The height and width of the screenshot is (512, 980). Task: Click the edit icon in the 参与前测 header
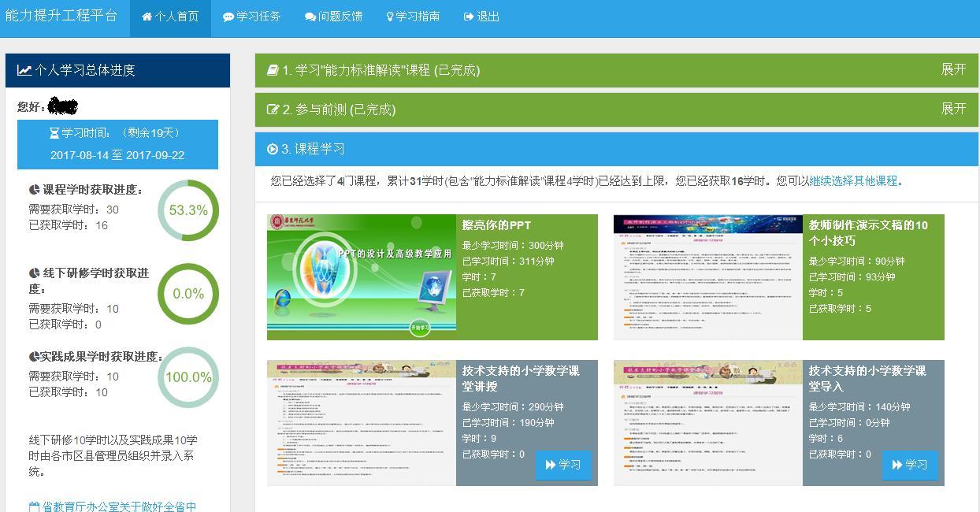[273, 109]
